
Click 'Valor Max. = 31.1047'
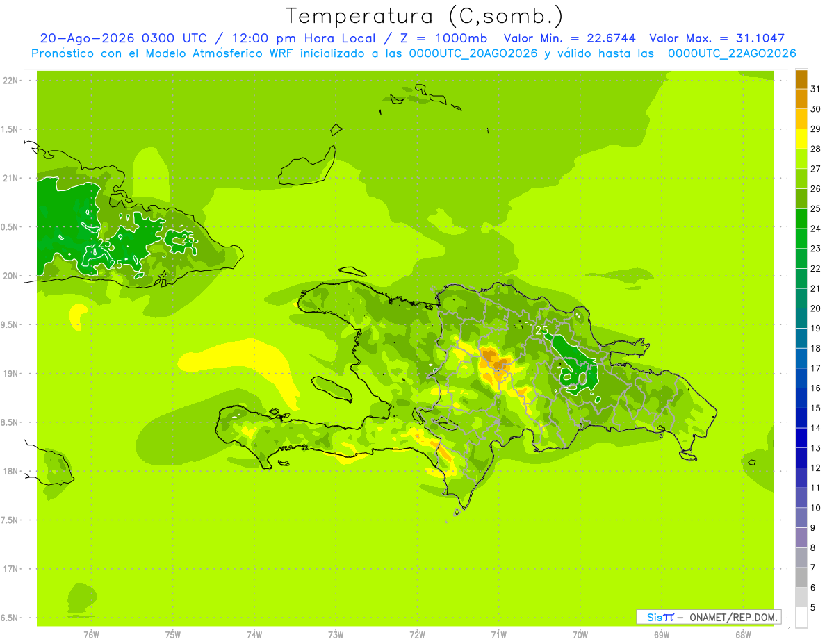(x=717, y=38)
